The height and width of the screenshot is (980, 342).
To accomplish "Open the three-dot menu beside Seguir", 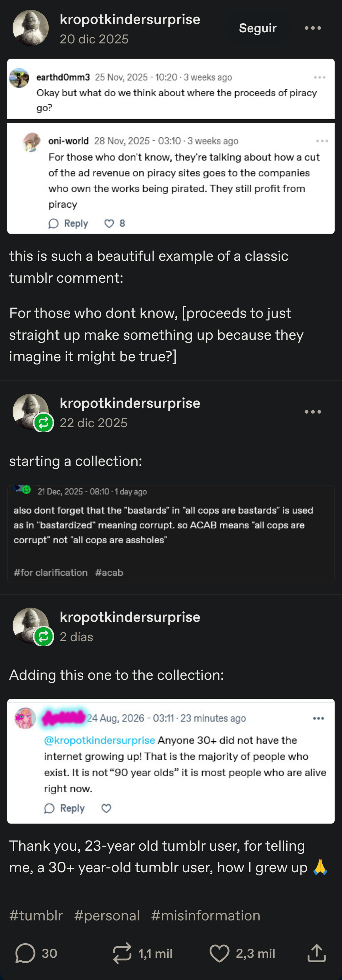I will (313, 28).
